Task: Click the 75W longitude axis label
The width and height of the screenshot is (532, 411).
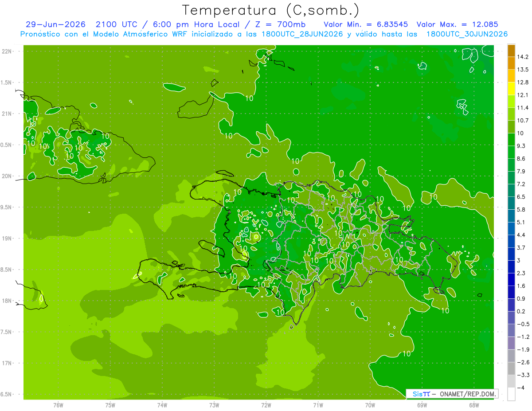Action: [x=110, y=405]
